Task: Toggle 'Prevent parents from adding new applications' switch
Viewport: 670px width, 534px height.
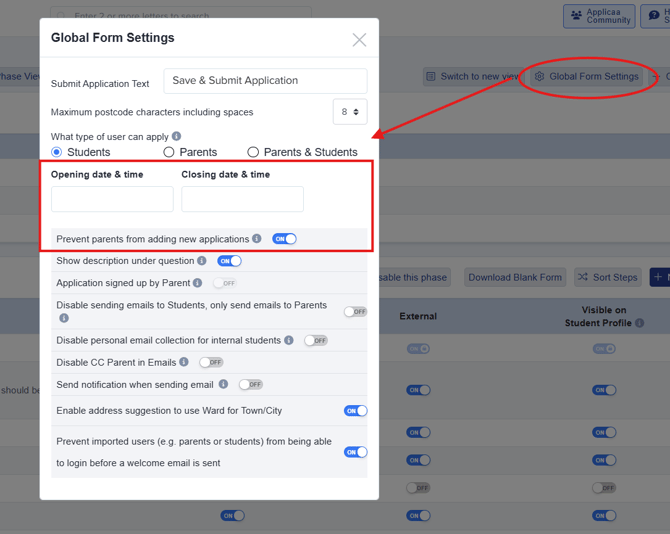Action: pos(285,239)
